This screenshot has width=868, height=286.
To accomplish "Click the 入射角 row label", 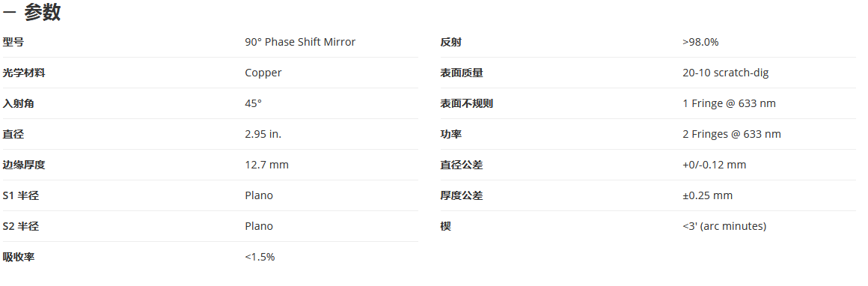I will tap(18, 103).
